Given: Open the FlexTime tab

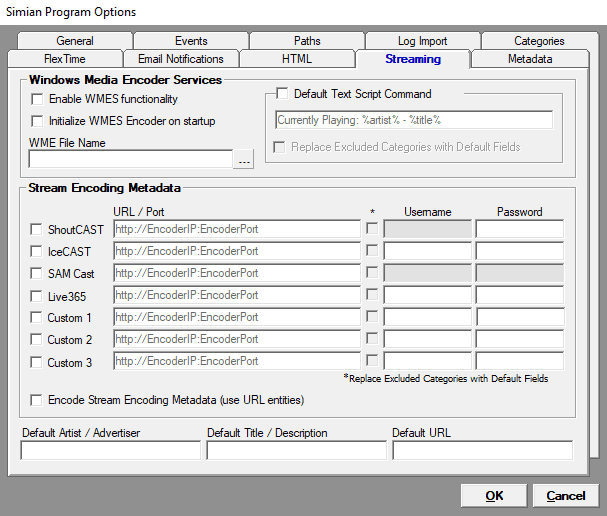Looking at the screenshot, I should coord(65,59).
